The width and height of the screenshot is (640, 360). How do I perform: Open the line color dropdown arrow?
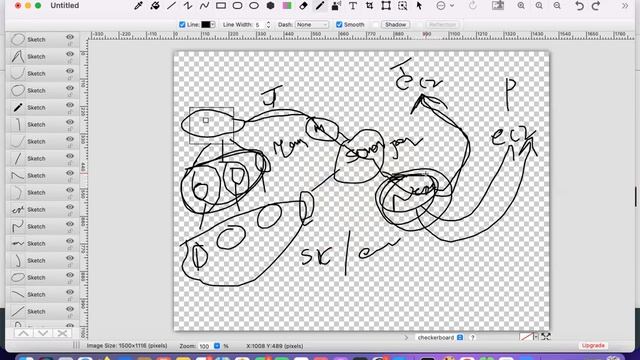tap(213, 25)
